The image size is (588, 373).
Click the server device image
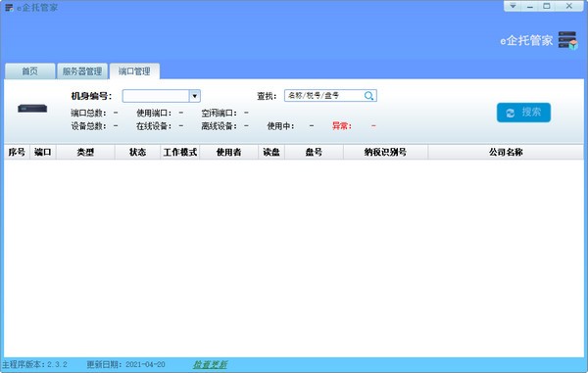click(32, 109)
